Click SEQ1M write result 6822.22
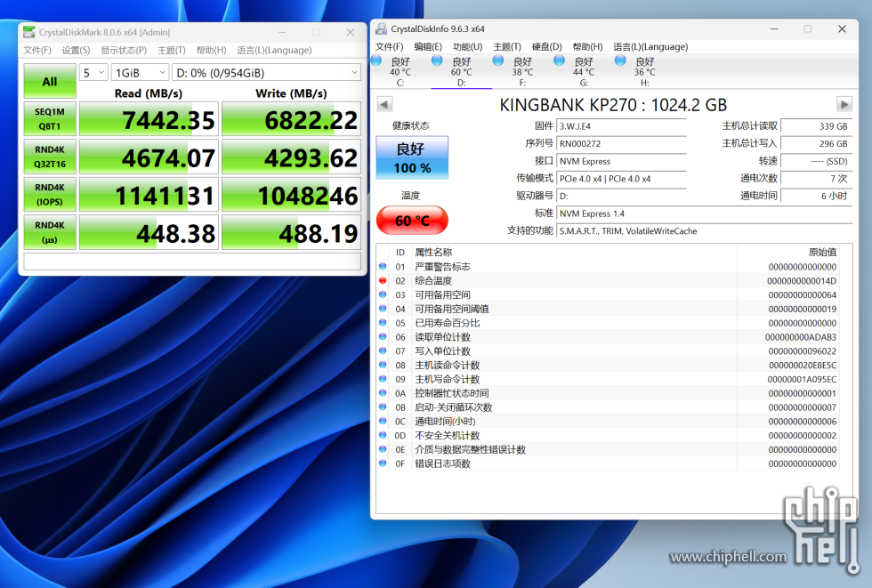 click(292, 119)
